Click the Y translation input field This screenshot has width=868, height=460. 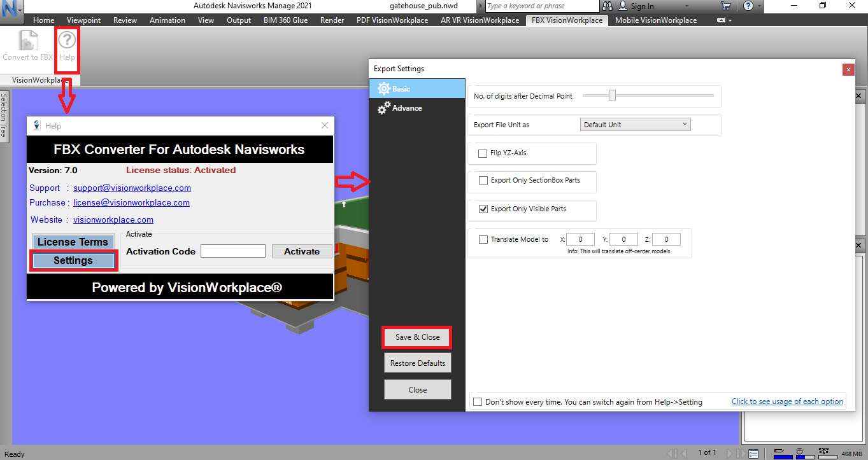[623, 240]
